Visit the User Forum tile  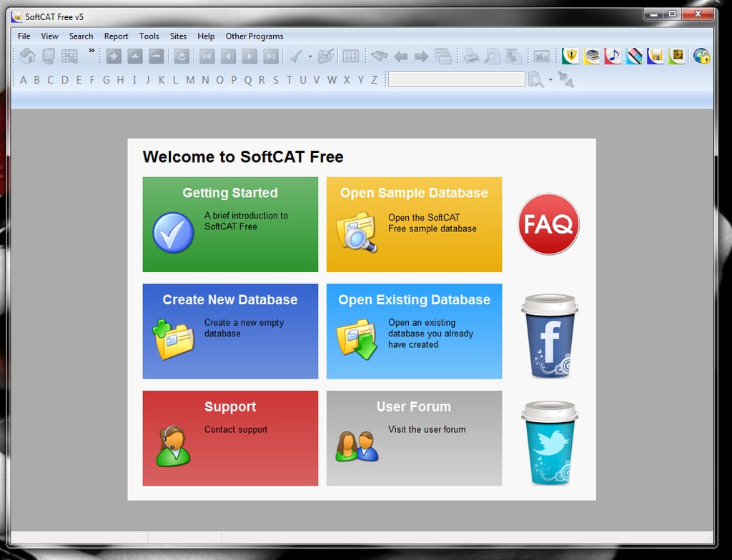[x=414, y=438]
